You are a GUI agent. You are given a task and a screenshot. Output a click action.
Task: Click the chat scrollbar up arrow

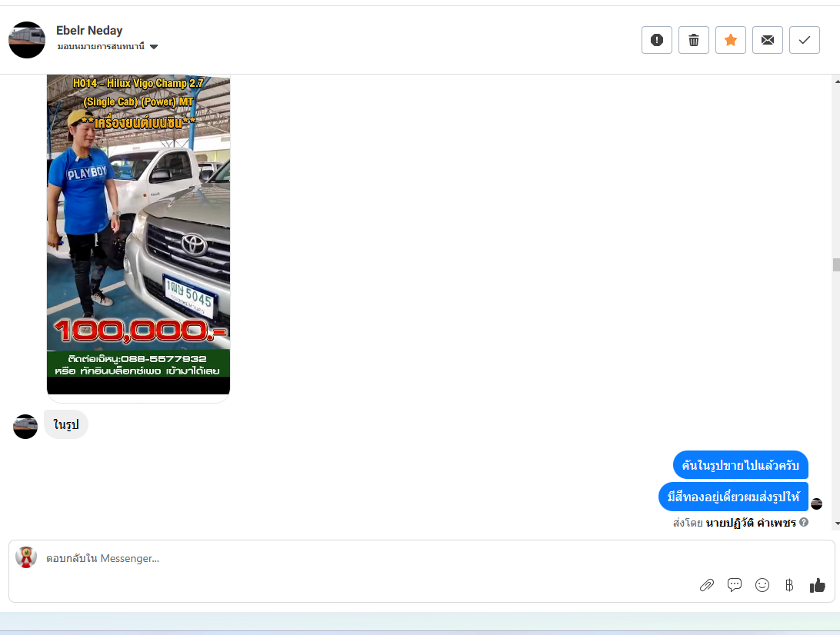pos(836,81)
